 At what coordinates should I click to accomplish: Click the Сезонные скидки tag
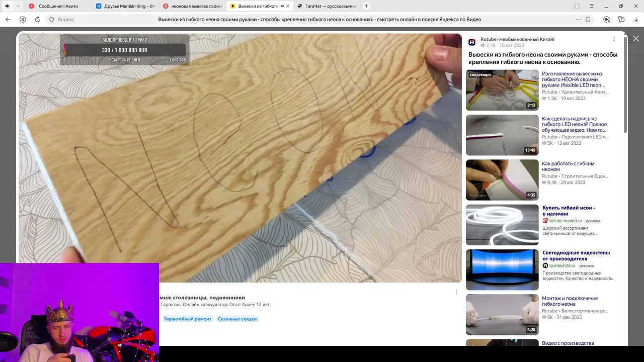point(237,319)
